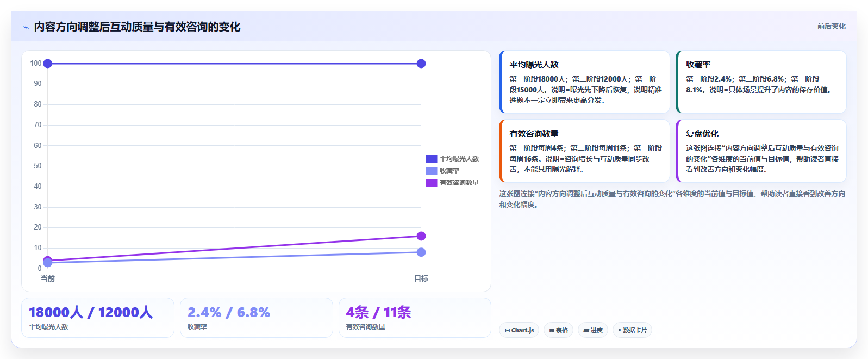868x359 pixels.
Task: Click the 2.4% / 6.8% stat value
Action: click(229, 312)
